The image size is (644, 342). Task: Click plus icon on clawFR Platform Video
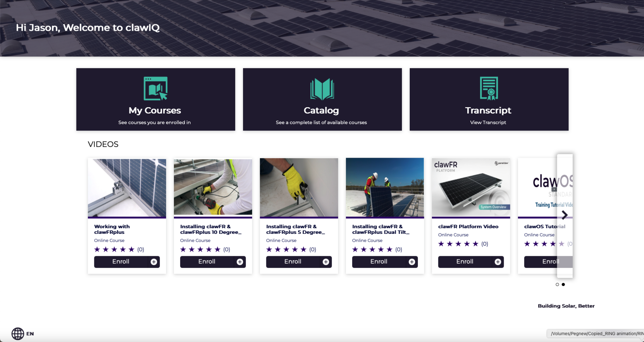coord(498,262)
